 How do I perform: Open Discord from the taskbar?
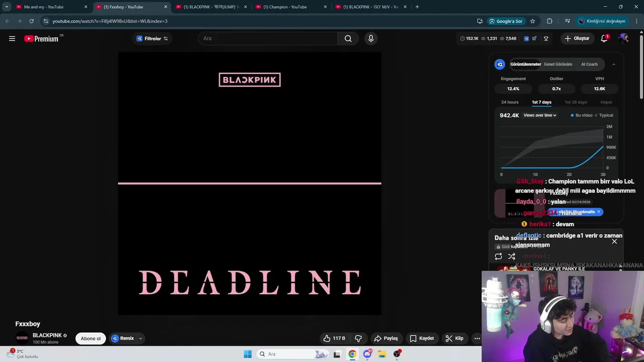point(367,354)
